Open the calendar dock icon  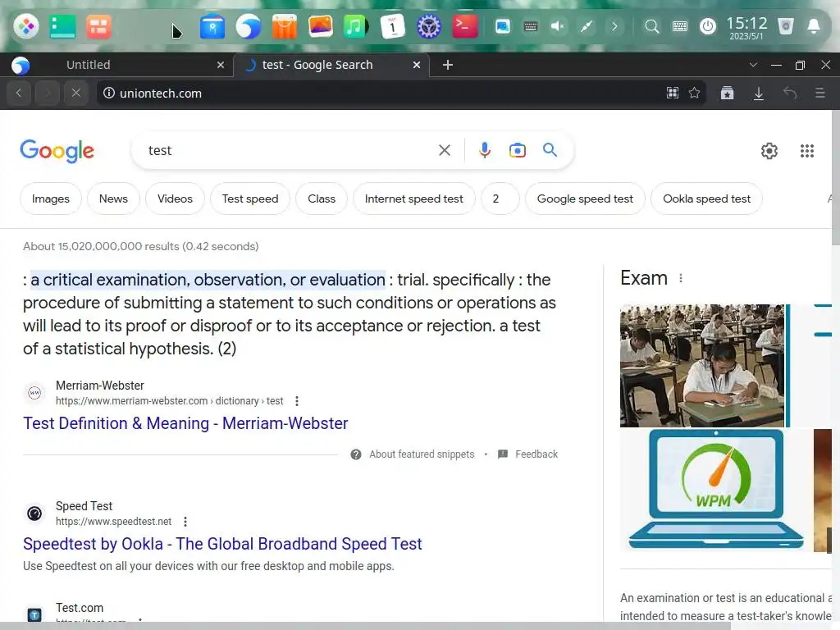click(x=392, y=26)
